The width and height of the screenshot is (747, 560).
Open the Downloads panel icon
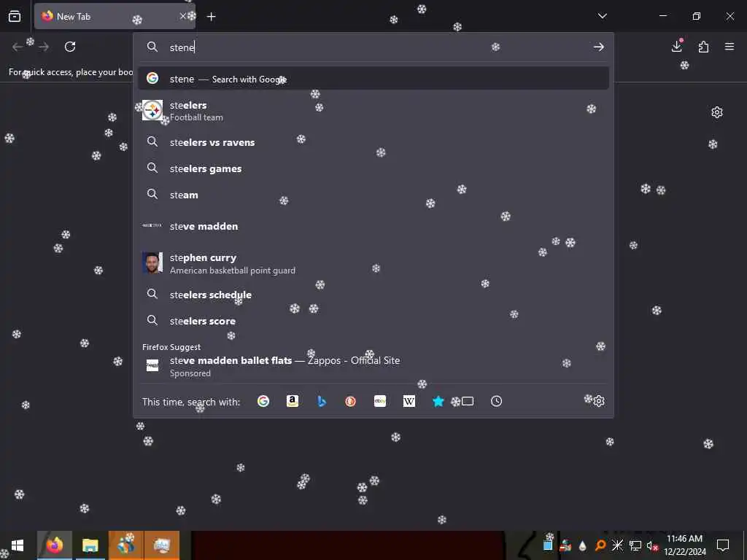(x=677, y=46)
